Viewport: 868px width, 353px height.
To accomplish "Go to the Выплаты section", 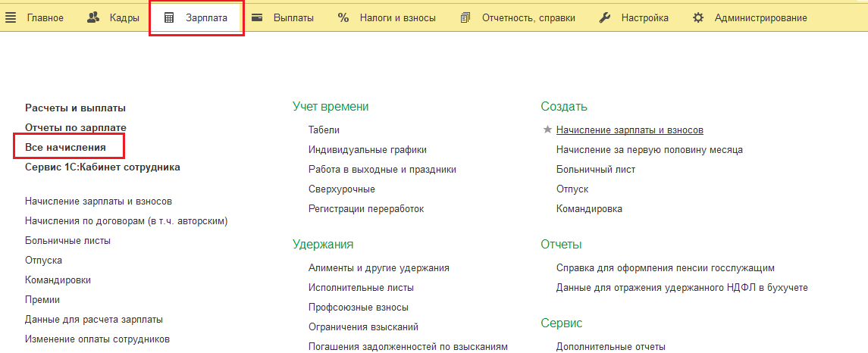I will (x=293, y=17).
